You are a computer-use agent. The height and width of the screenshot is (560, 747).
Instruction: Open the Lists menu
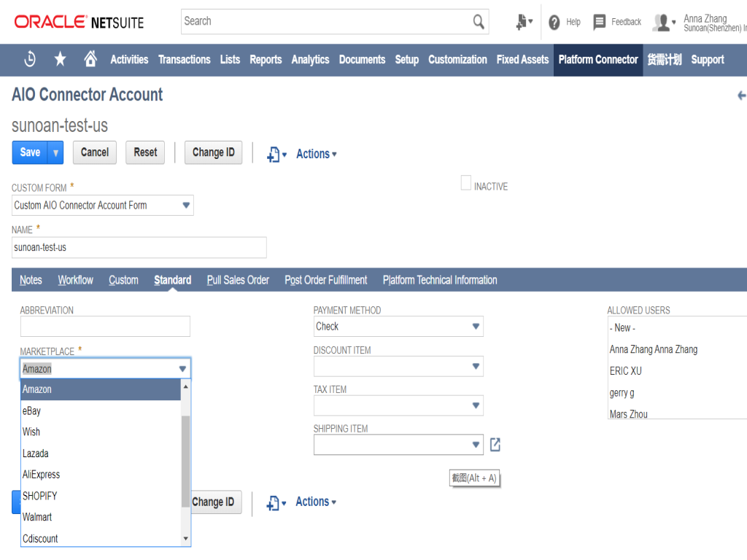230,60
